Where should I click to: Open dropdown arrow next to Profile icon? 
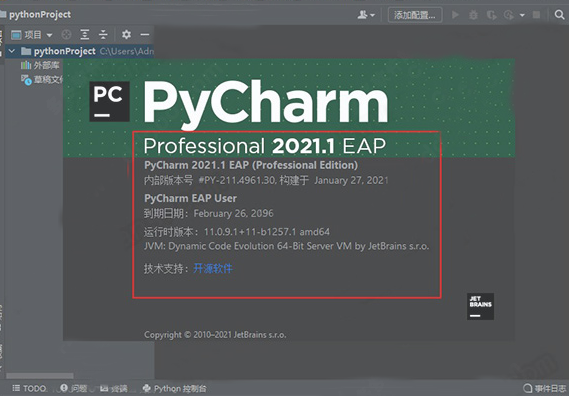point(522,15)
